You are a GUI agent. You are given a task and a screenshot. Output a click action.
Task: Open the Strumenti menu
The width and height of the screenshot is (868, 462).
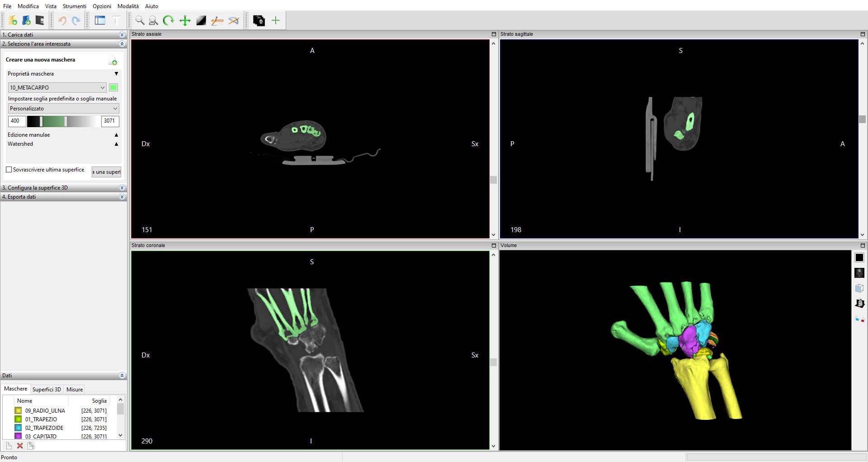(75, 6)
